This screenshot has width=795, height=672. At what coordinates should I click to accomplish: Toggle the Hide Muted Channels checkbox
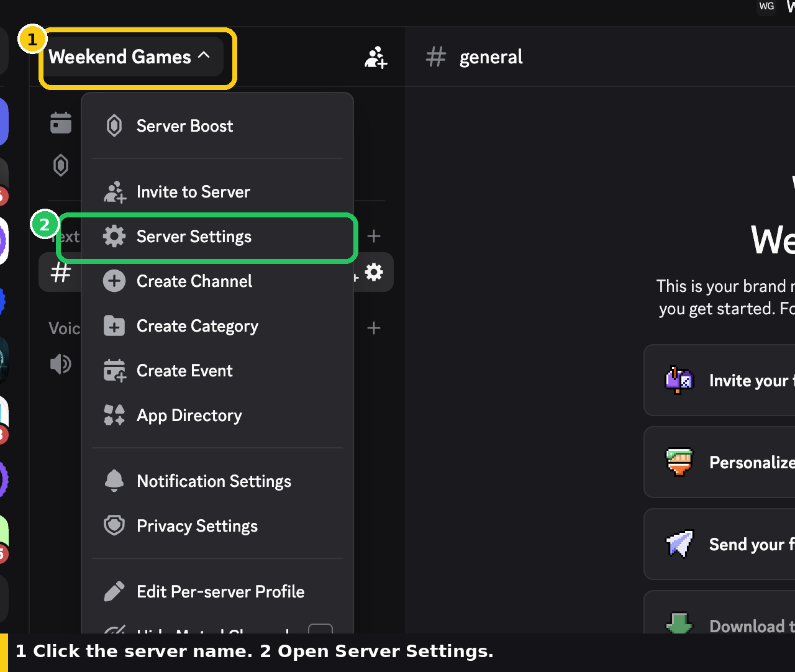coord(320,629)
